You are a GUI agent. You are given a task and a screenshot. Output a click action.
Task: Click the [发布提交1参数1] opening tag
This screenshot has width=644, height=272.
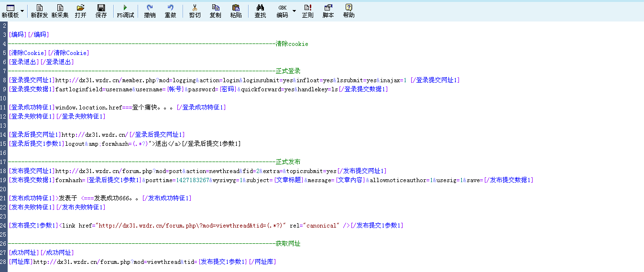point(33,226)
